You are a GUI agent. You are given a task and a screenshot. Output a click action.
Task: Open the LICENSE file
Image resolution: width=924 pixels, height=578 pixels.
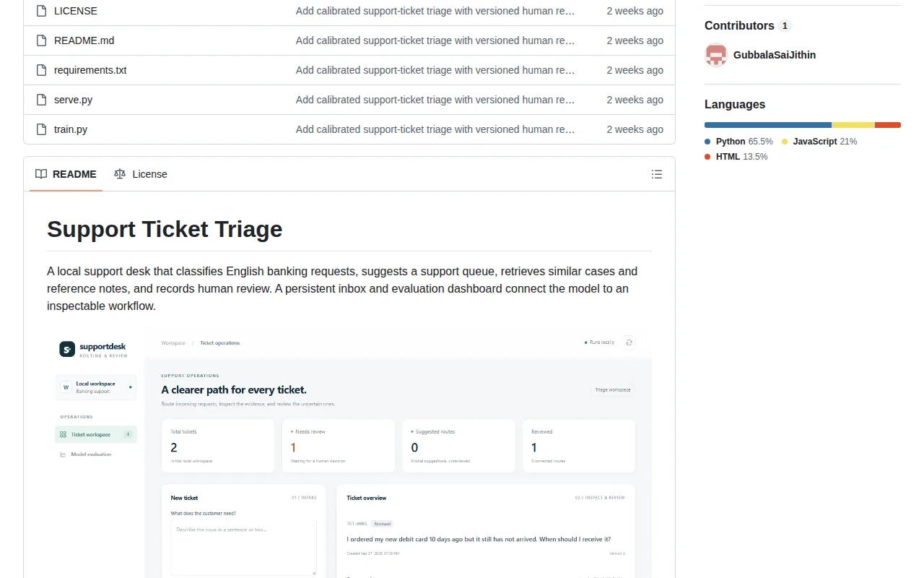pos(76,11)
